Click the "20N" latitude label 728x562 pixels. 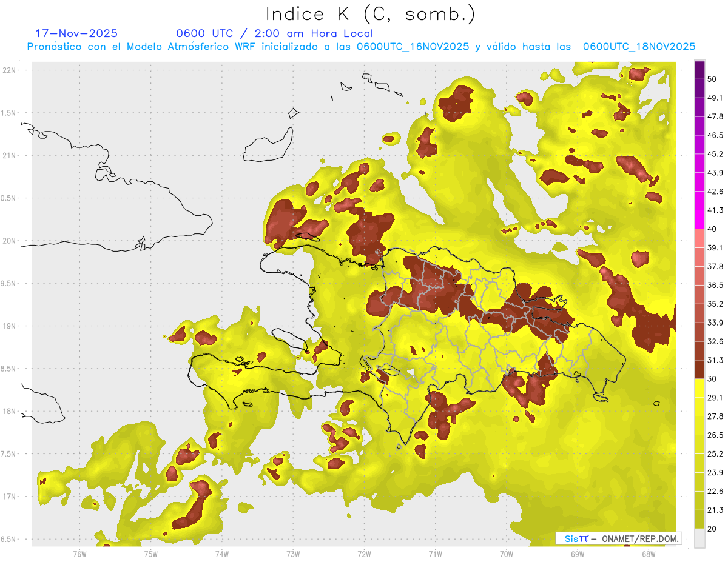point(9,241)
